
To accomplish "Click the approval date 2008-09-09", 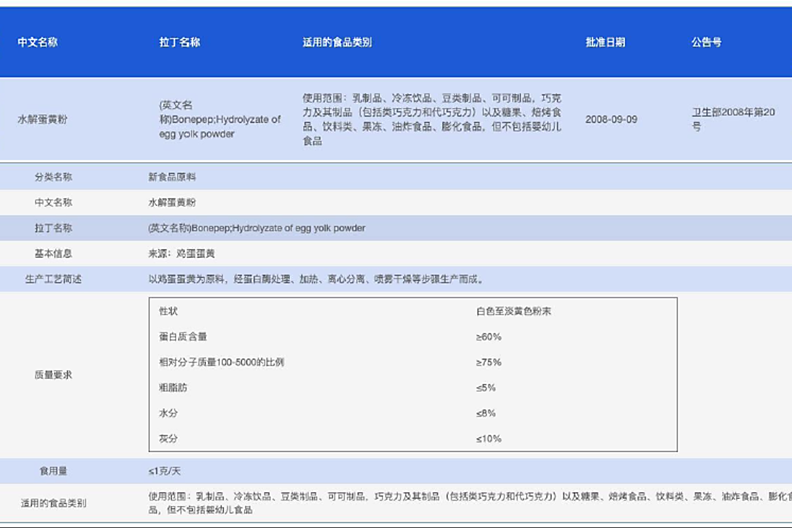I will 611,119.
